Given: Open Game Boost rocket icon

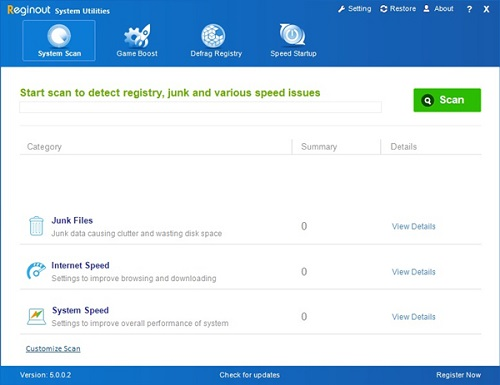Looking at the screenshot, I should point(137,35).
